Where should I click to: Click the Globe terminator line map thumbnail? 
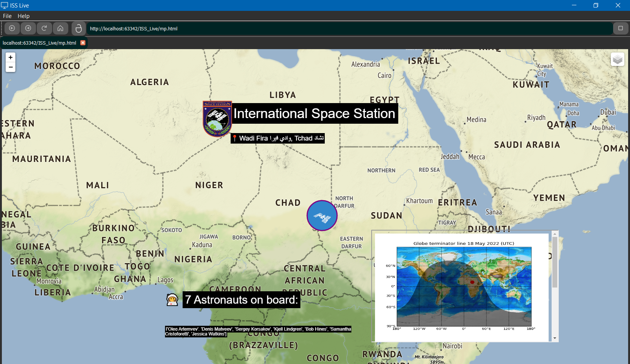tap(464, 286)
